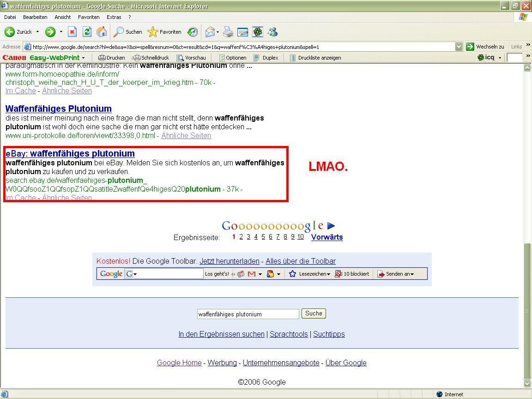Go to results page 5
Image resolution: width=532 pixels, height=399 pixels.
click(x=263, y=237)
